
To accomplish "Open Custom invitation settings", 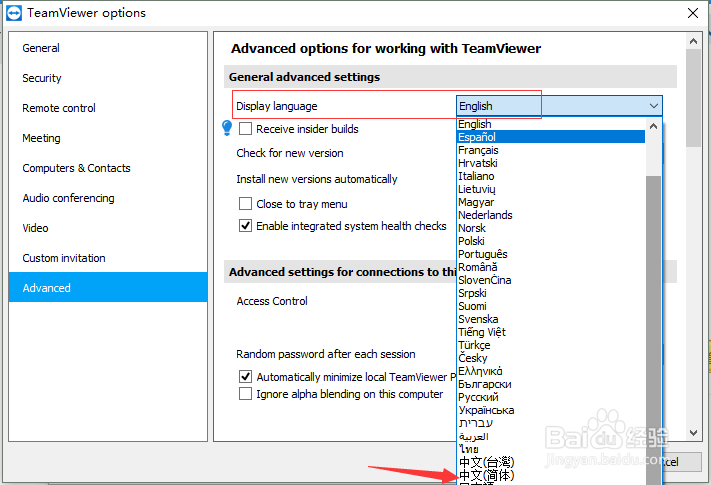I will pyautogui.click(x=107, y=257).
